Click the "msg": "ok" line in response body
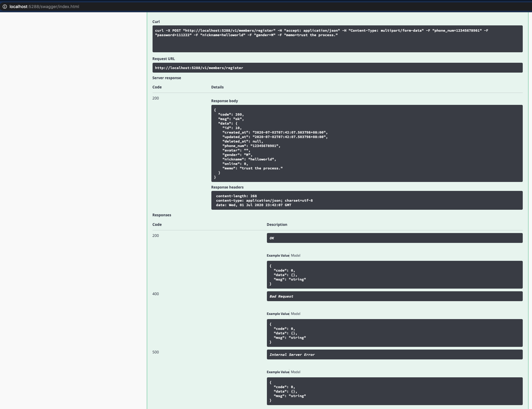The width and height of the screenshot is (532, 409). tap(231, 119)
